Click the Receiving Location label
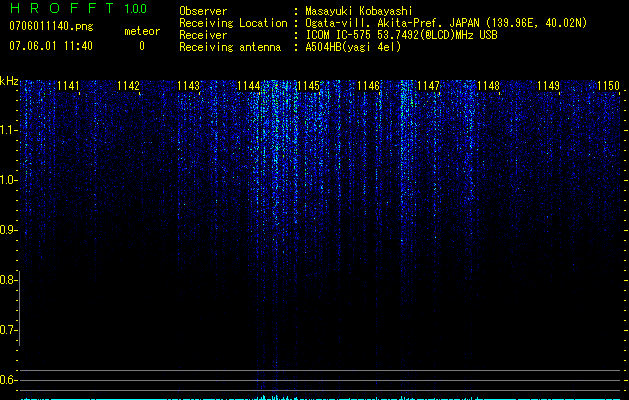Viewport: 629px width, 400px height. coord(233,23)
